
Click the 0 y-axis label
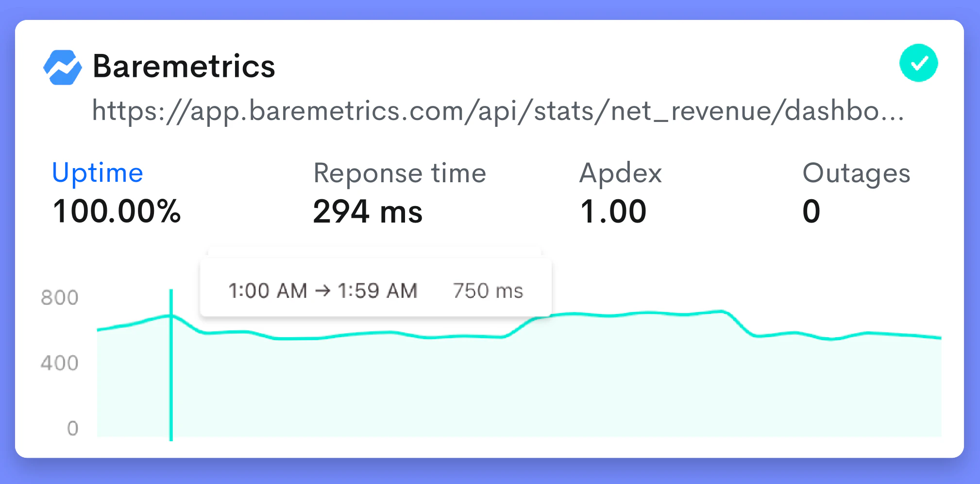72,428
